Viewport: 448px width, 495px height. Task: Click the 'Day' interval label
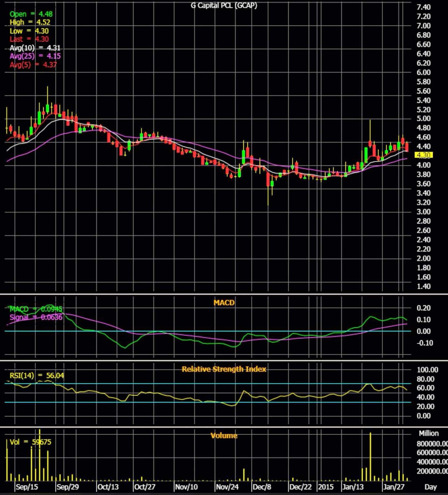click(430, 487)
